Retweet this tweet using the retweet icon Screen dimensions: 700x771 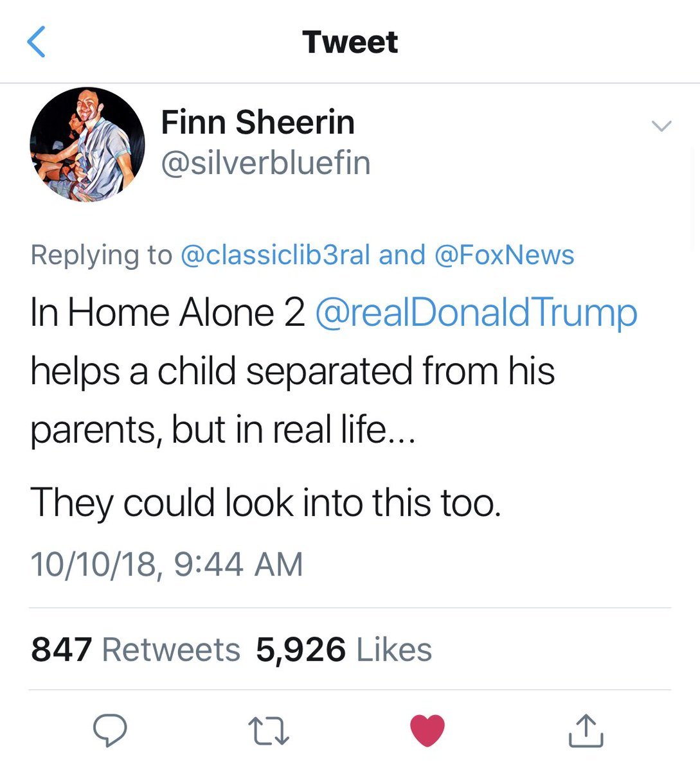(x=268, y=731)
